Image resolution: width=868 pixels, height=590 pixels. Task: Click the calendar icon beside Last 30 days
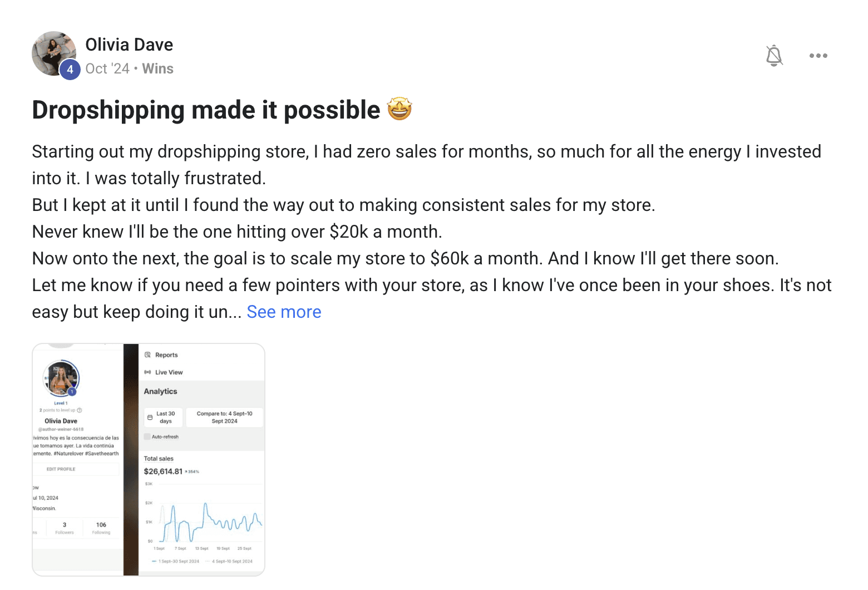click(x=150, y=417)
